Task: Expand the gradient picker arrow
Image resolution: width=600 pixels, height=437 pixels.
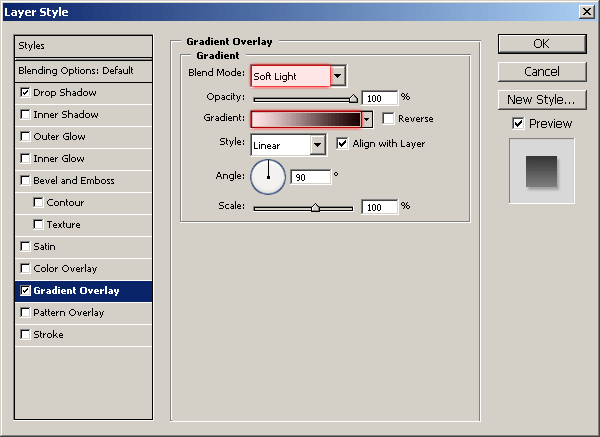Action: (367, 119)
